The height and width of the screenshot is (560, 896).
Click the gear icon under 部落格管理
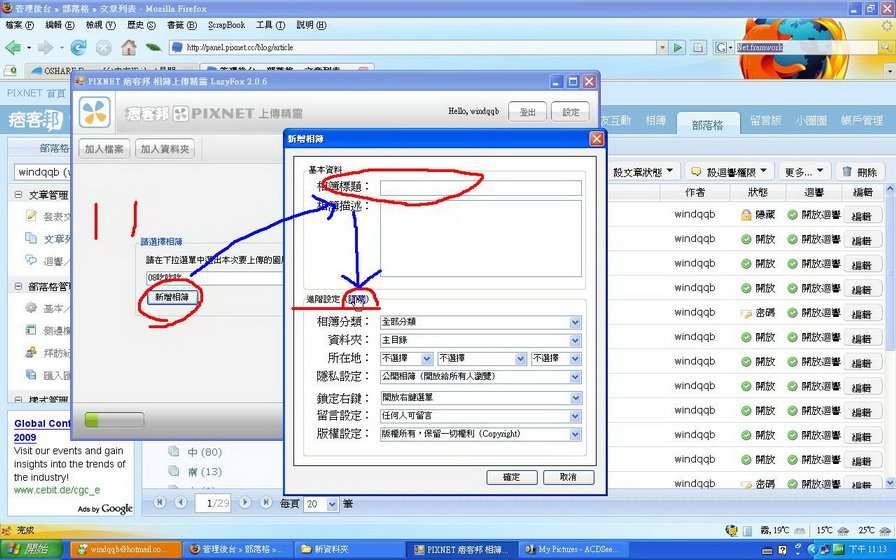[x=31, y=307]
